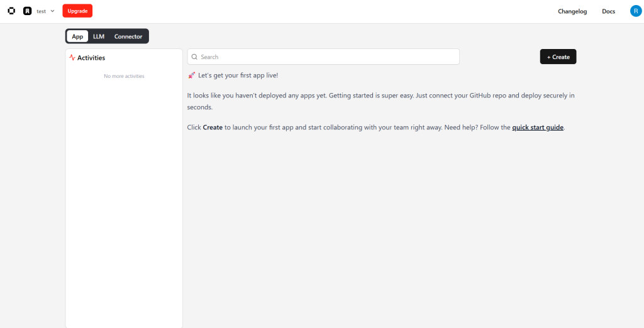This screenshot has height=328, width=644.
Task: Click the black workspace icon beside test
Action: point(28,11)
